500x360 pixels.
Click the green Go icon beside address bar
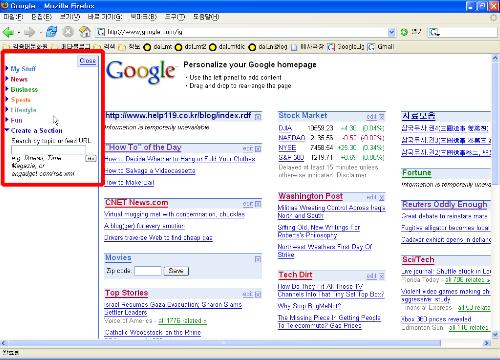coord(404,32)
